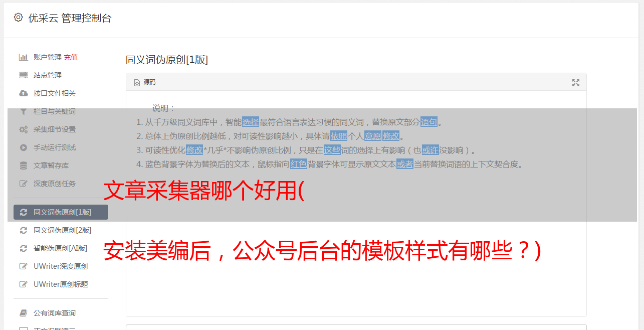Click the highlighted word 选择 in text
The image size is (644, 330).
(x=251, y=122)
